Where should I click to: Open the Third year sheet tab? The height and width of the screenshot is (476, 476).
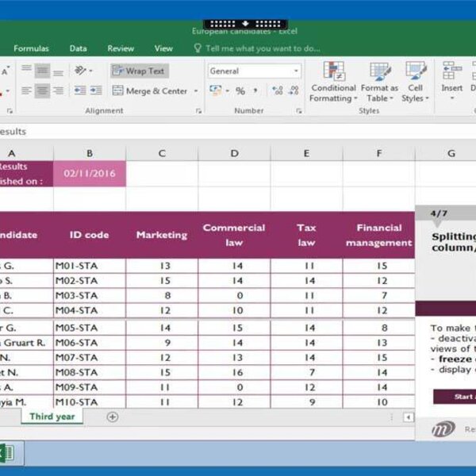(x=52, y=416)
